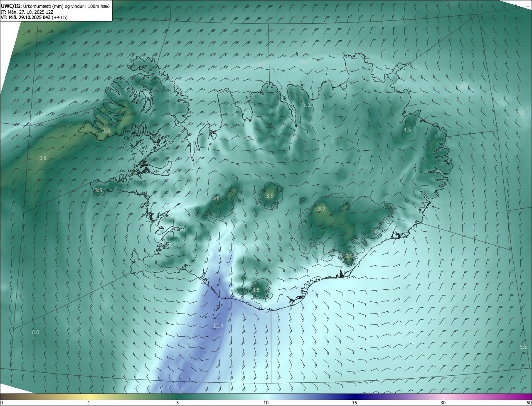The width and height of the screenshot is (532, 406).
Task: Click the "50" tick on the color scale
Action: (529, 403)
